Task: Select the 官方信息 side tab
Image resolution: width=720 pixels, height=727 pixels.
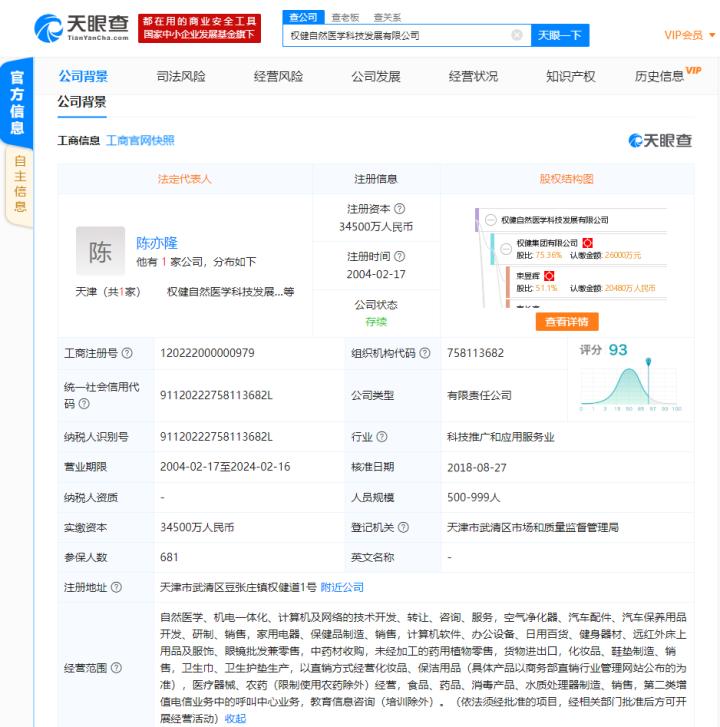Action: point(17,102)
